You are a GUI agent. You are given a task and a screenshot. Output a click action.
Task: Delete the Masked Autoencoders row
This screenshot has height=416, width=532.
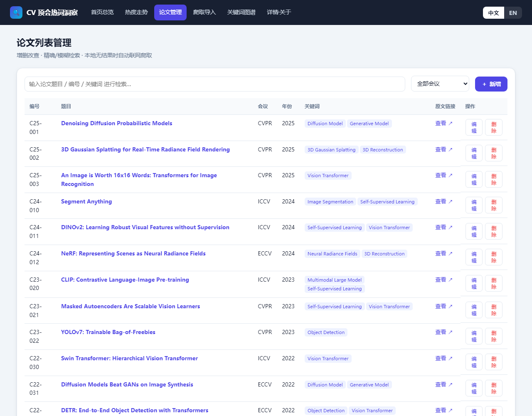tap(494, 310)
